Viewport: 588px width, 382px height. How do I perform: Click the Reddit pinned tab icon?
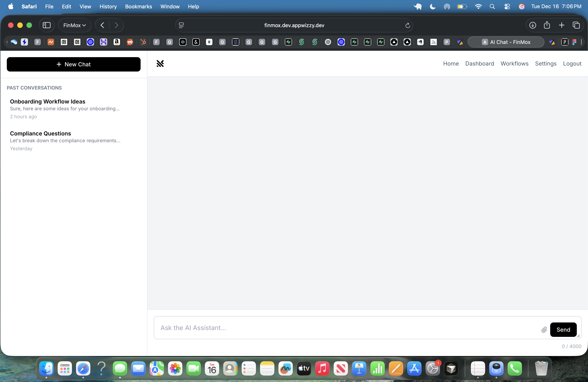pyautogui.click(x=130, y=42)
